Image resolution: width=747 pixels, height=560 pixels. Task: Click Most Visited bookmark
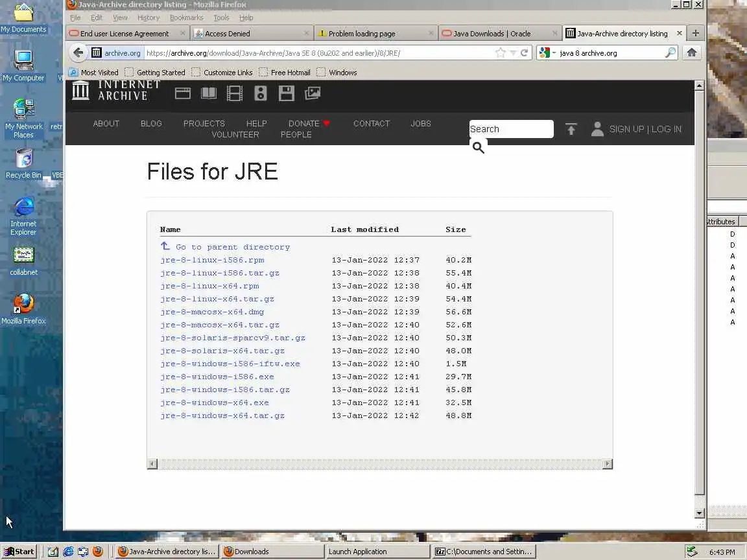coord(93,73)
